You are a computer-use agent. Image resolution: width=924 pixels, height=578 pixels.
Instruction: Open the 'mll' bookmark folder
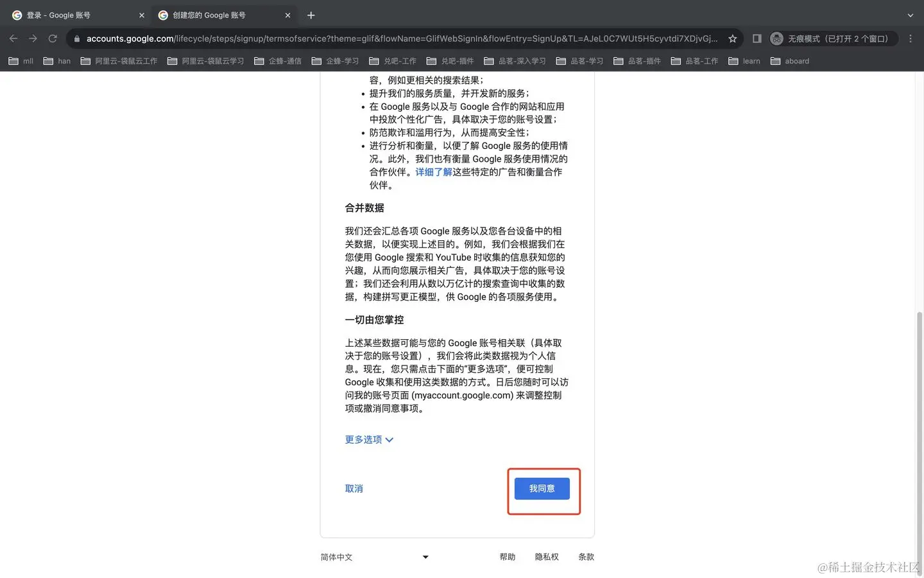(x=21, y=61)
